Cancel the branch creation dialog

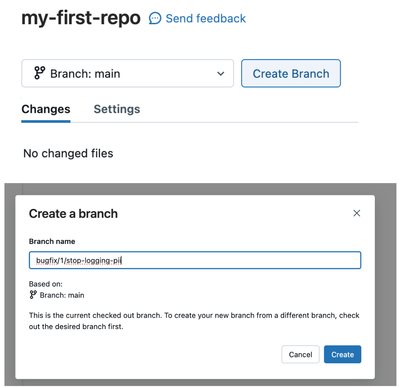(300, 354)
